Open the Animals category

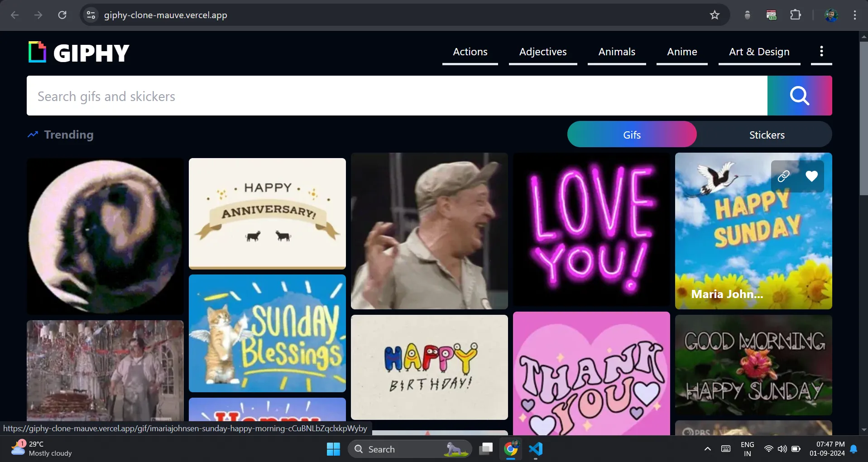tap(617, 52)
